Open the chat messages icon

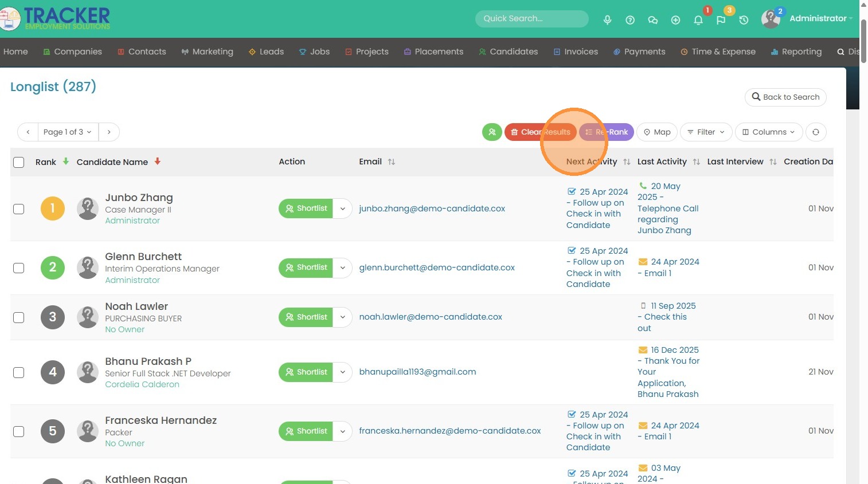tap(652, 20)
